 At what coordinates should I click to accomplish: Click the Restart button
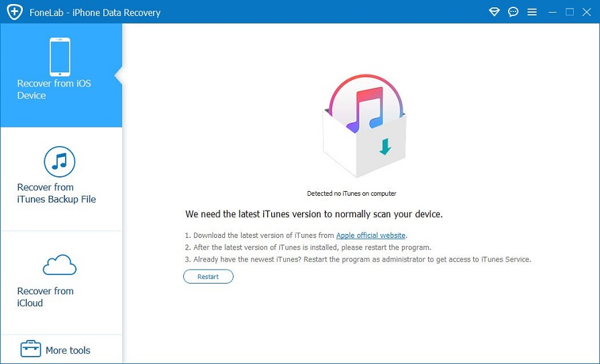pos(208,276)
